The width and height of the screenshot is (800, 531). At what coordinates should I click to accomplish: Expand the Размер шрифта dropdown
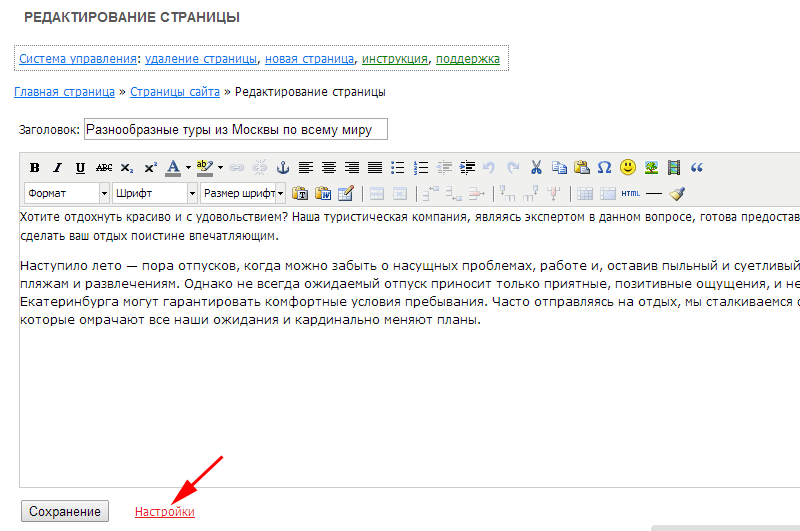pyautogui.click(x=280, y=193)
